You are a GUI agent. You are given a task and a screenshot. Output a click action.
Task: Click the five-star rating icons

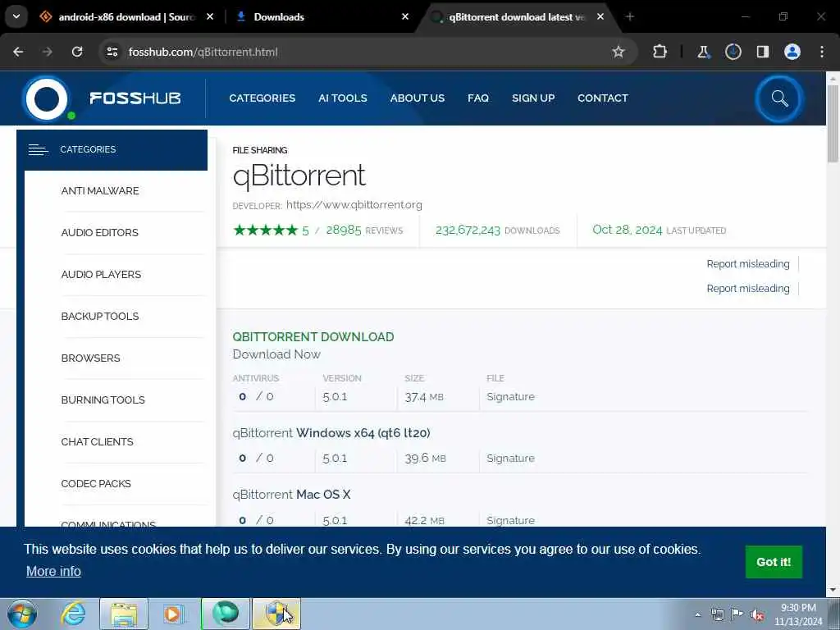point(265,231)
